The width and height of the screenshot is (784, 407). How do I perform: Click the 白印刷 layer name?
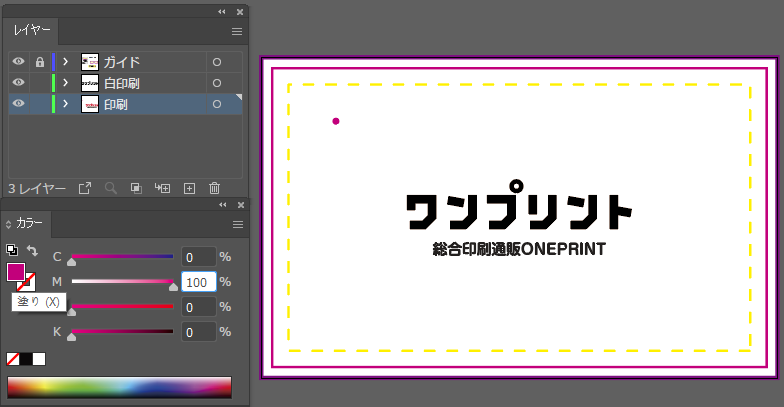[123, 83]
